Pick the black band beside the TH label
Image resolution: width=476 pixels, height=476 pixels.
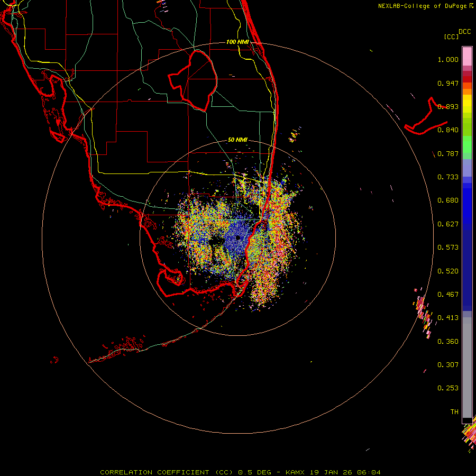[x=467, y=420]
